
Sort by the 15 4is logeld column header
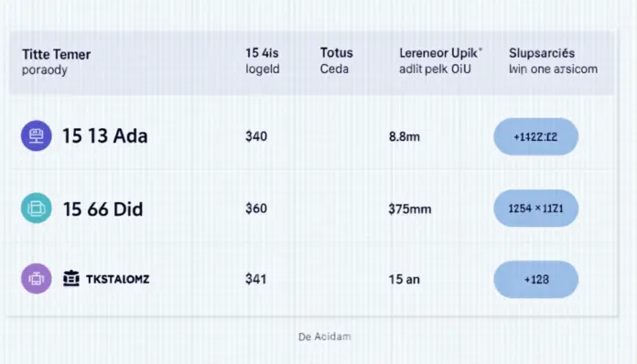(x=263, y=61)
